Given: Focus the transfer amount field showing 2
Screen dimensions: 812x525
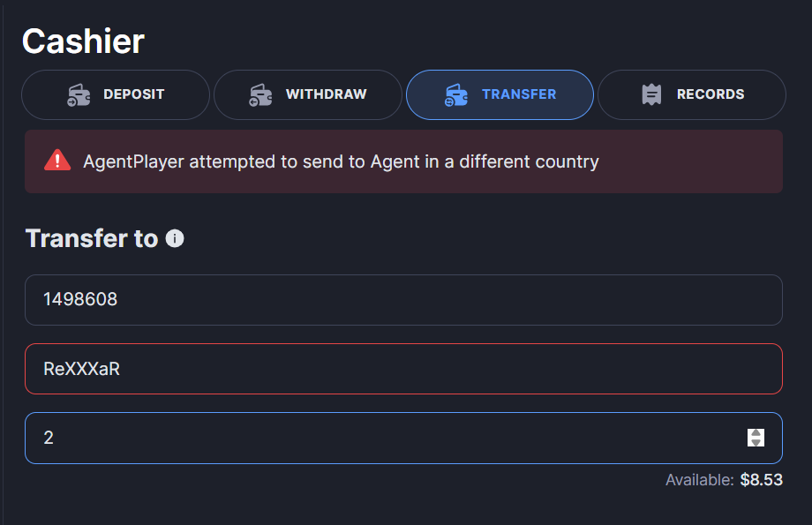Looking at the screenshot, I should pyautogui.click(x=380, y=438).
